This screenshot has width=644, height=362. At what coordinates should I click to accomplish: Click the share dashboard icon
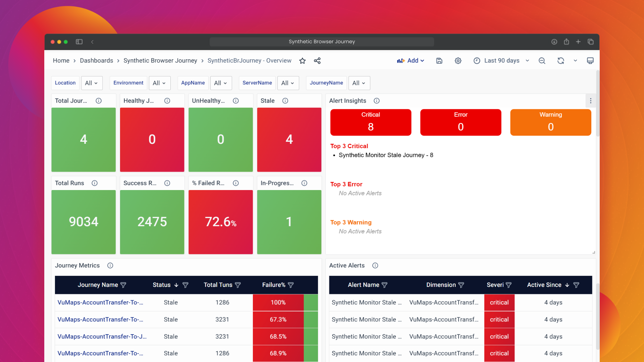[x=317, y=61]
